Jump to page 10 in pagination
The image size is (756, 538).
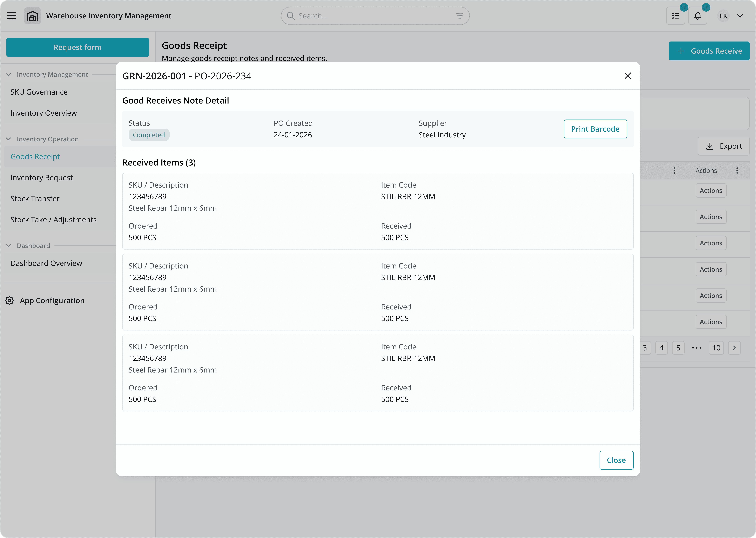point(716,348)
